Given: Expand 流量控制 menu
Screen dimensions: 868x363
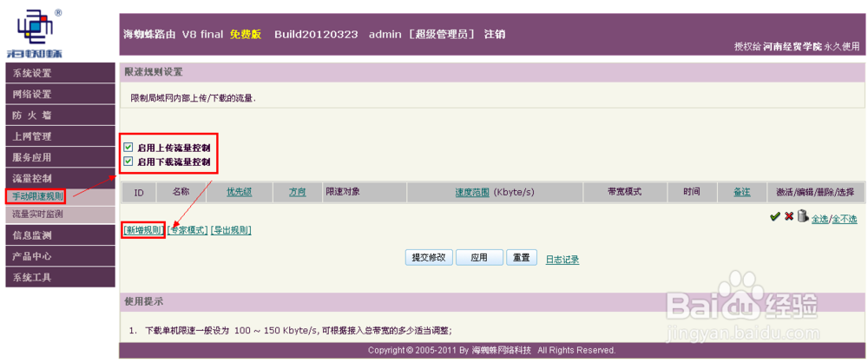Looking at the screenshot, I should [60, 178].
